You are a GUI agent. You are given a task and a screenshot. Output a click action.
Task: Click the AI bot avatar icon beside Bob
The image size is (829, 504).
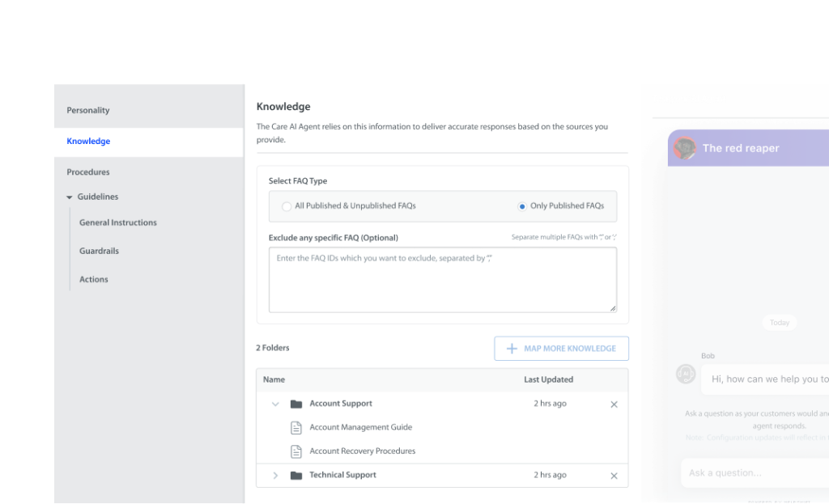coord(686,374)
